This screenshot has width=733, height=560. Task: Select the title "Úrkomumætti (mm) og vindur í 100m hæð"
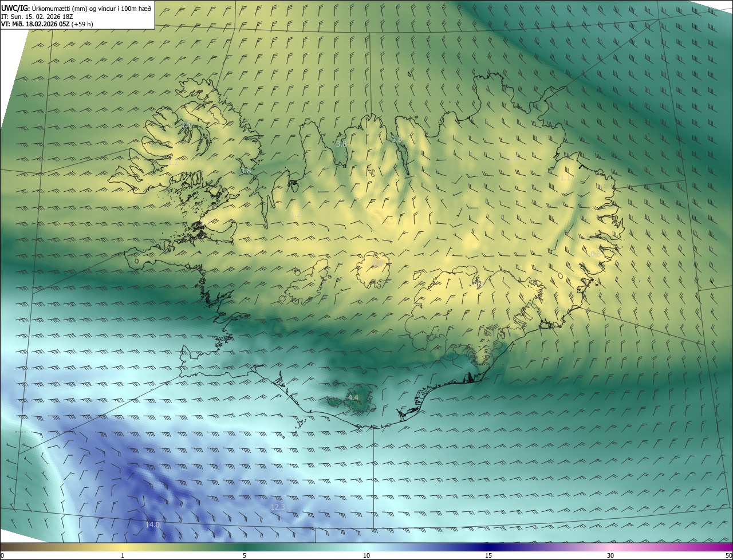[x=90, y=9]
